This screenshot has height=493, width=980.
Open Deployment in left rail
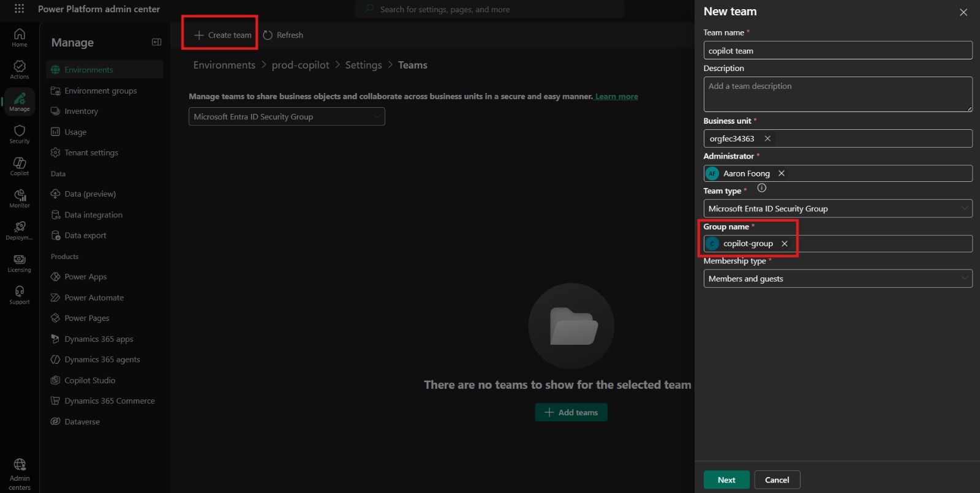20,231
